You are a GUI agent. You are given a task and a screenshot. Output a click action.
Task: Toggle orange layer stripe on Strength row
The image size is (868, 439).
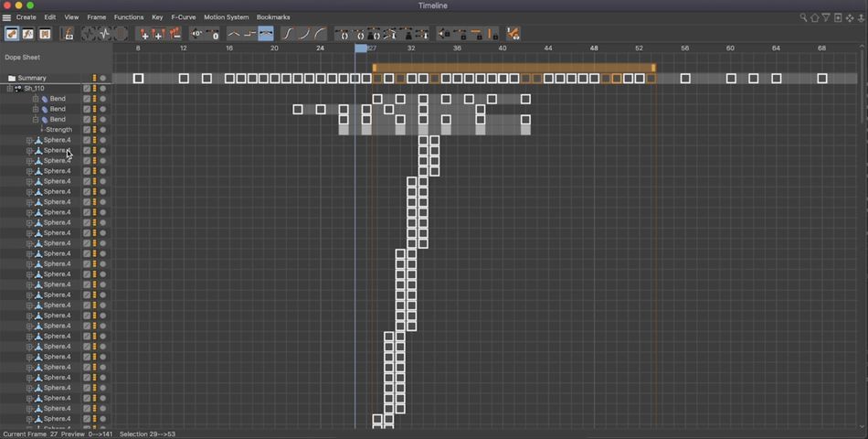pyautogui.click(x=95, y=130)
